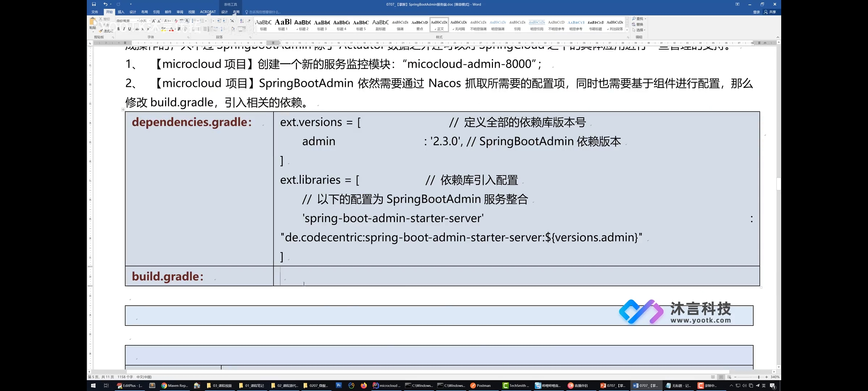The height and width of the screenshot is (391, 868).
Task: Open the font name combo box 微软雅黑
Action: click(x=127, y=21)
